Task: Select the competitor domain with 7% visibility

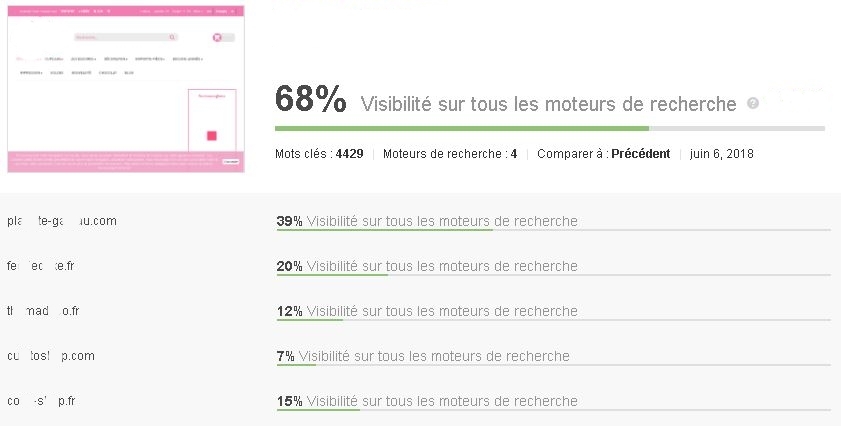Action: [51, 356]
